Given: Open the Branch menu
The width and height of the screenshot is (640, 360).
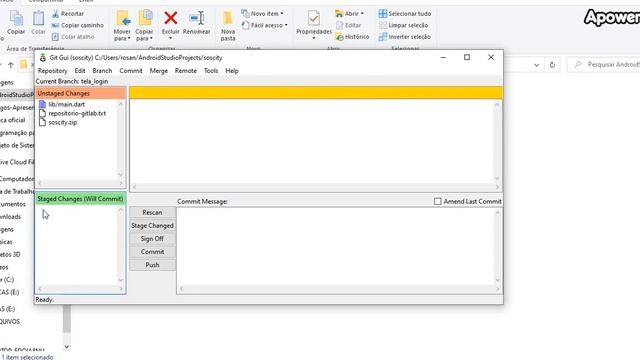Looking at the screenshot, I should [102, 71].
